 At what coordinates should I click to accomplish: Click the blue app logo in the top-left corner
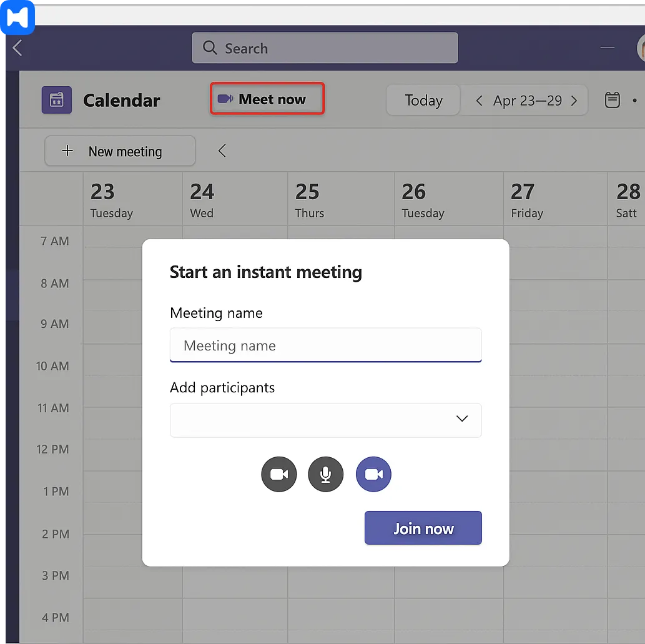17,17
